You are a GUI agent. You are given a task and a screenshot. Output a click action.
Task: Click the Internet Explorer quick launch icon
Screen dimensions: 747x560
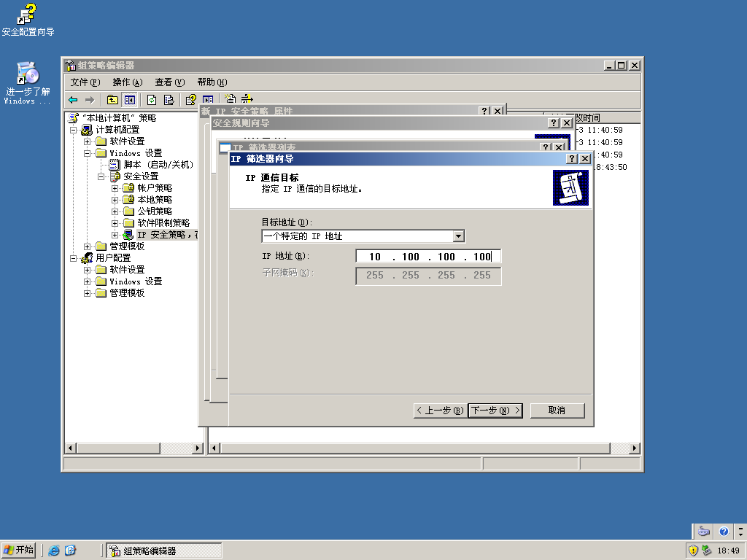click(x=54, y=551)
